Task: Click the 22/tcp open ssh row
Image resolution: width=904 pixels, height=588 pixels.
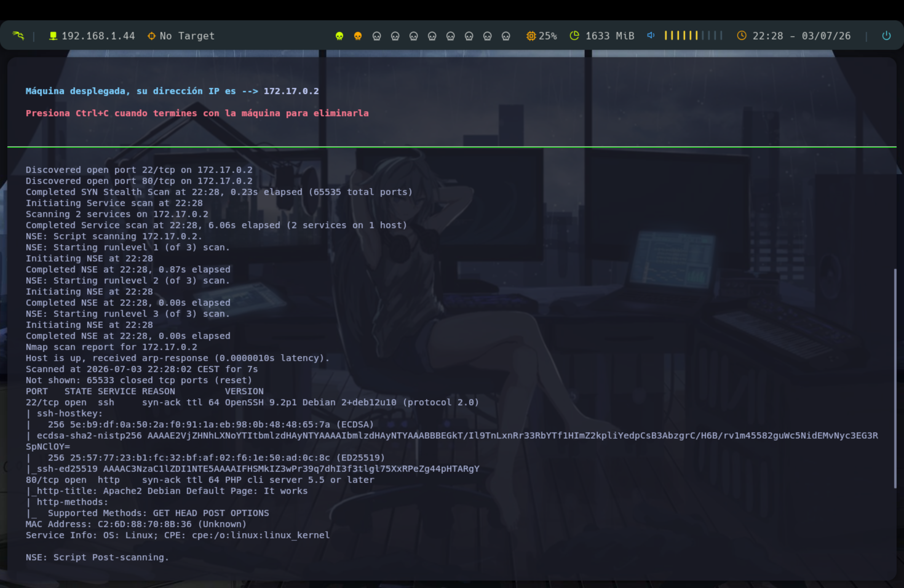Action: click(252, 402)
